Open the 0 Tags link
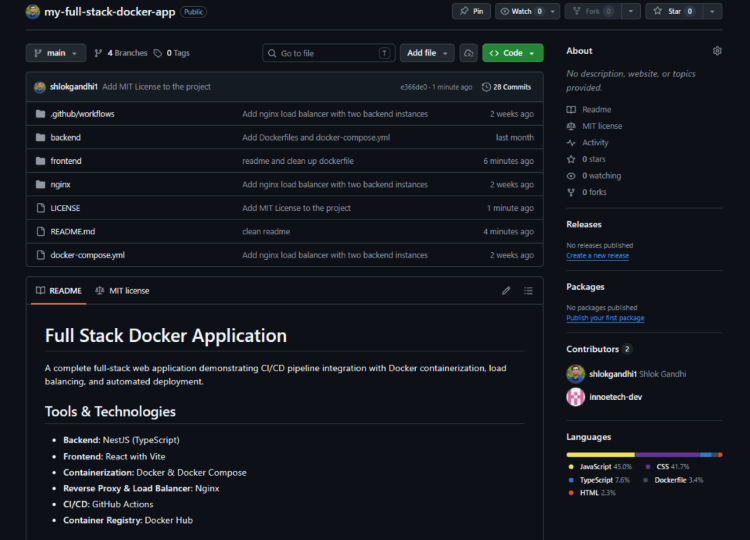Image resolution: width=750 pixels, height=540 pixels. (172, 53)
